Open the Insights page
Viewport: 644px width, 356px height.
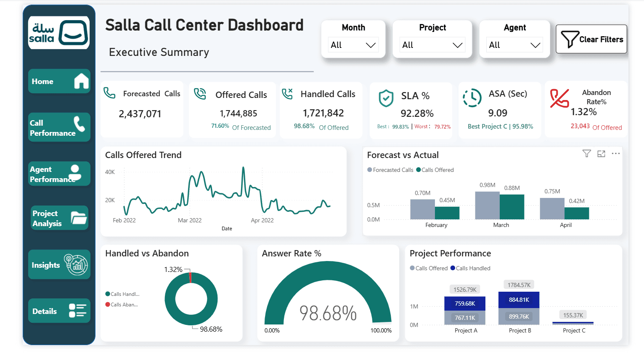coord(59,264)
